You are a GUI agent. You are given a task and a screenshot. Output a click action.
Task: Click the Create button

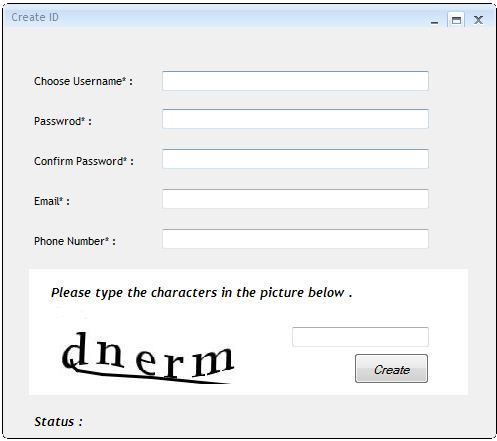391,369
